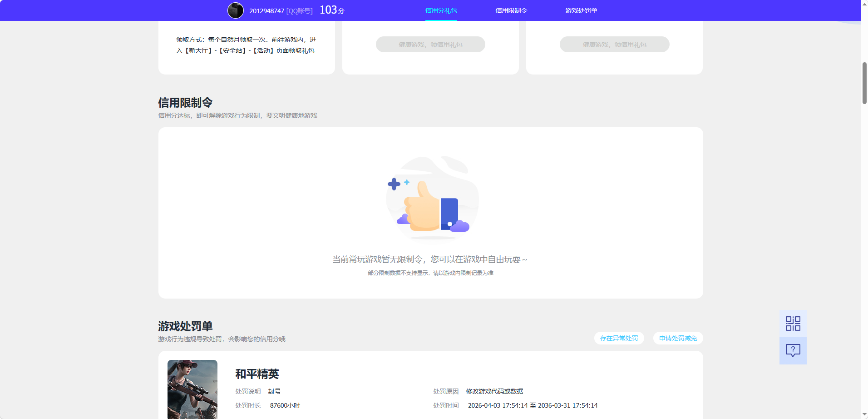The height and width of the screenshot is (419, 868).
Task: Click the note 部分限制数据不支持显示
Action: coord(430,273)
